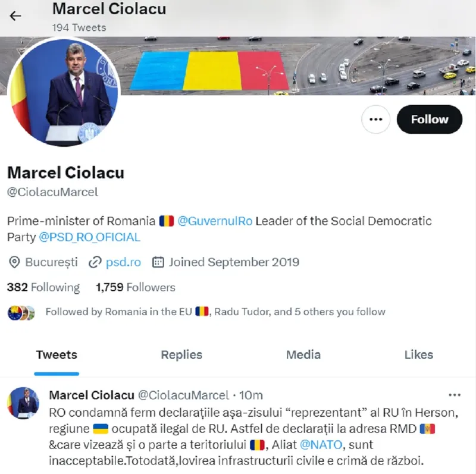Viewport: 476px width, 474px height.
Task: Open the mutual followers avatars cluster
Action: [21, 313]
